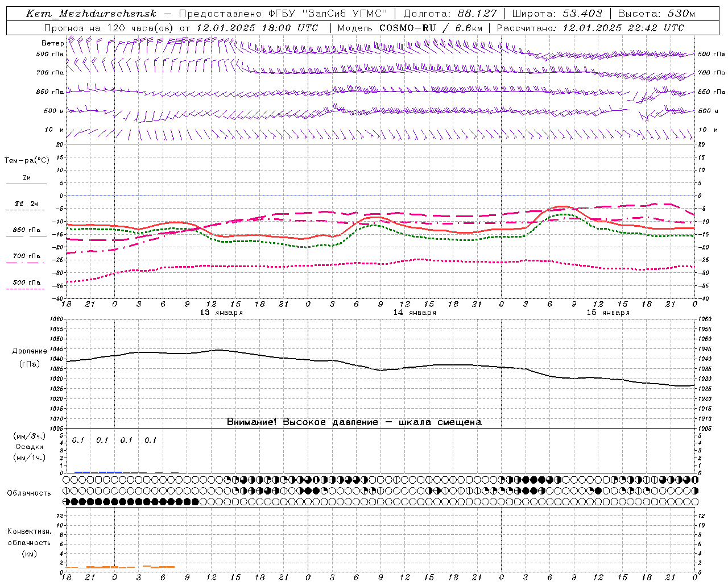Click the provider text ФГБУ "ЗапСиб УГМС"
The width and height of the screenshot is (728, 582).
tap(326, 14)
